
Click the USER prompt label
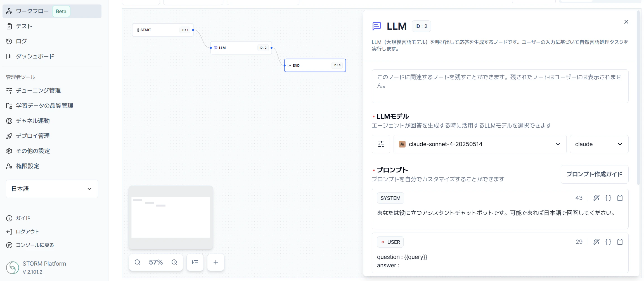(x=390, y=242)
